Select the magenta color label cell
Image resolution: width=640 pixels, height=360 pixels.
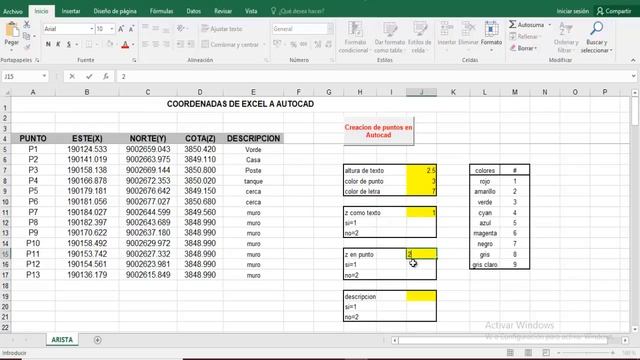point(485,233)
